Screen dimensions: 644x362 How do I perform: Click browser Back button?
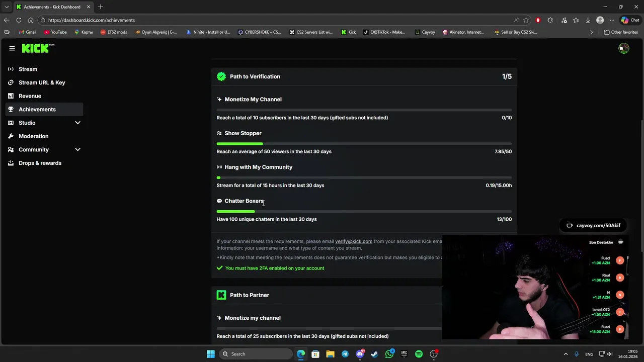[x=7, y=20]
